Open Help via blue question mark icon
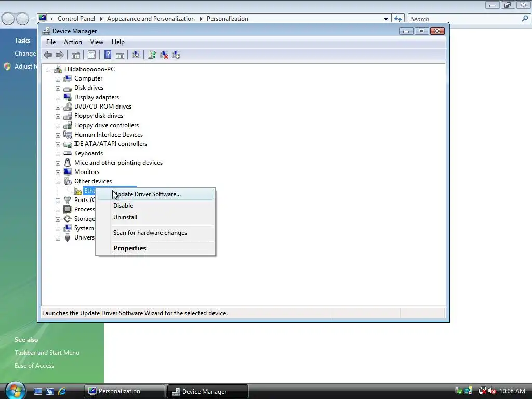The width and height of the screenshot is (532, 399). tap(108, 55)
